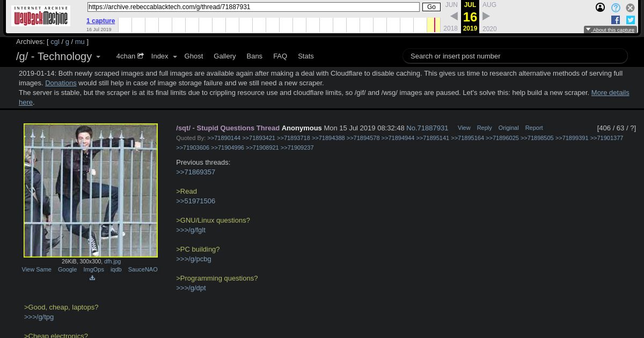Viewport: 644px width, 338px height.
Task: Open the Wayback Machine logo home link
Action: pos(41,16)
